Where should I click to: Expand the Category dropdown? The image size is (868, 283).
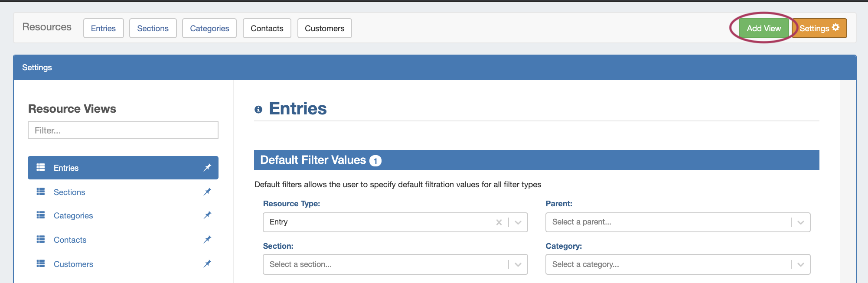(x=801, y=264)
